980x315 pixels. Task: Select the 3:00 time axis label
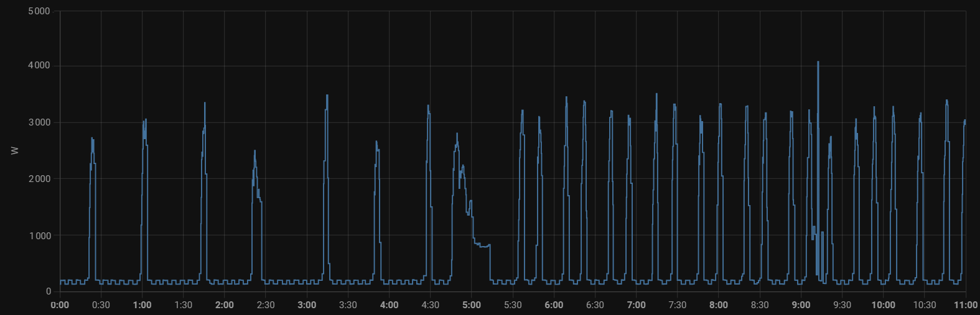point(307,305)
